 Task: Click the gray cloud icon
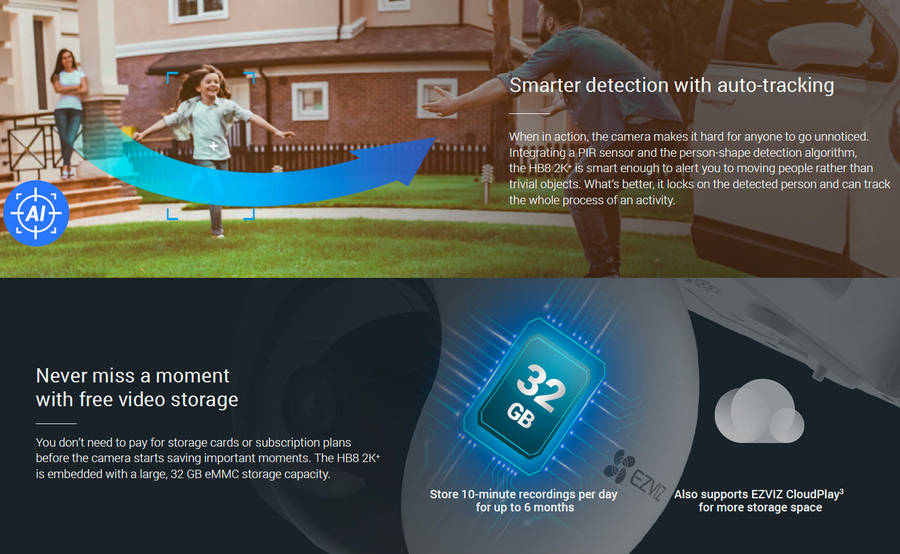759,411
